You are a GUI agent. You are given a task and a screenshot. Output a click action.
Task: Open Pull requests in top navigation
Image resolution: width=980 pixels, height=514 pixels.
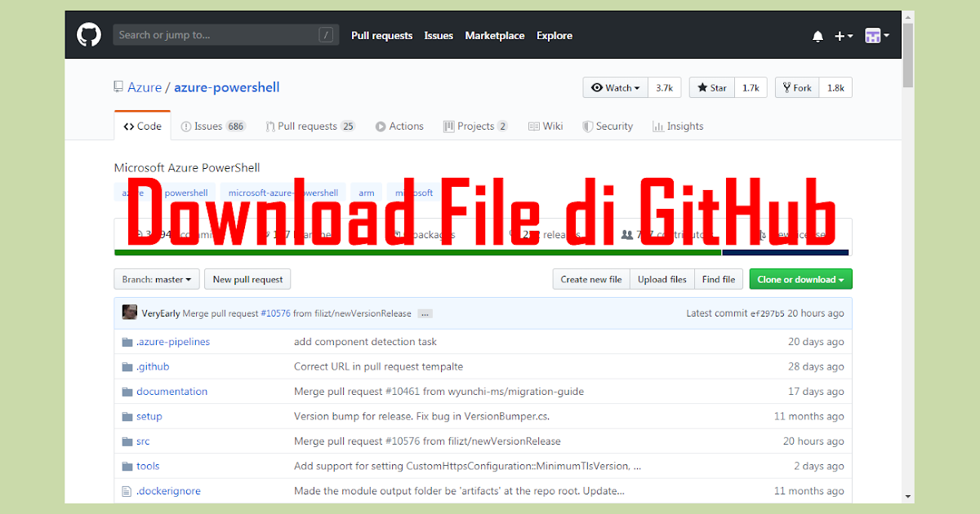click(x=381, y=36)
